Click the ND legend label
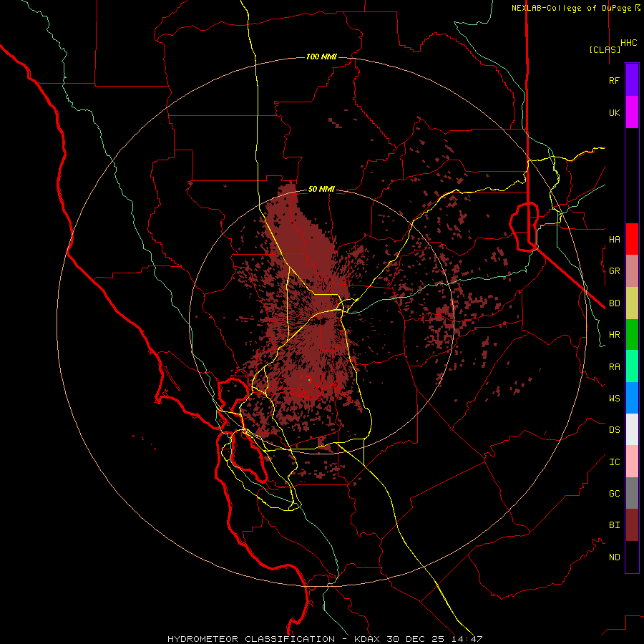The height and width of the screenshot is (644, 644). 615,557
